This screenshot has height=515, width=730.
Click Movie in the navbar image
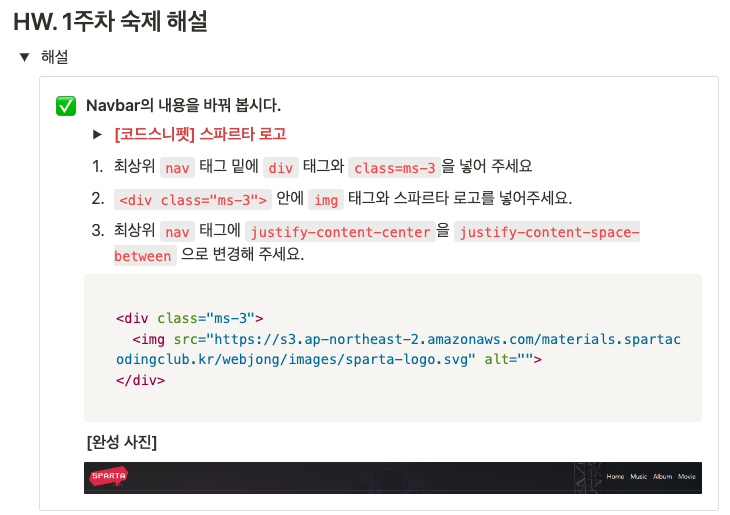[x=687, y=476]
